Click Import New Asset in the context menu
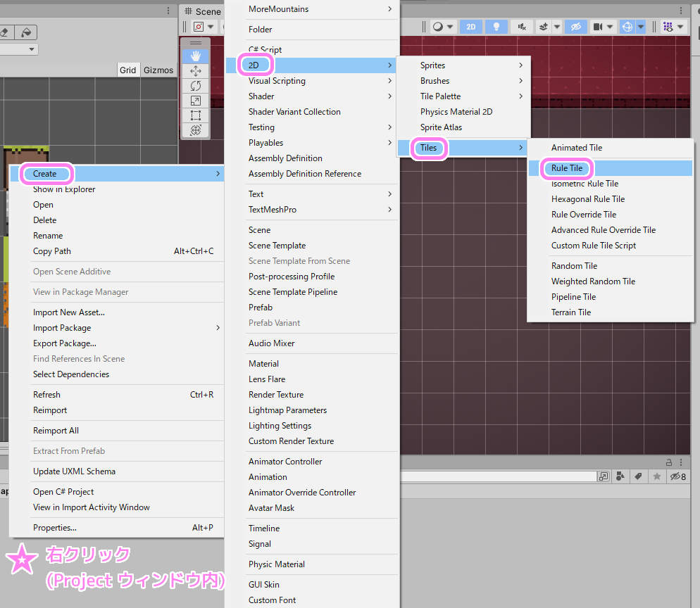Image resolution: width=700 pixels, height=608 pixels. [x=69, y=312]
